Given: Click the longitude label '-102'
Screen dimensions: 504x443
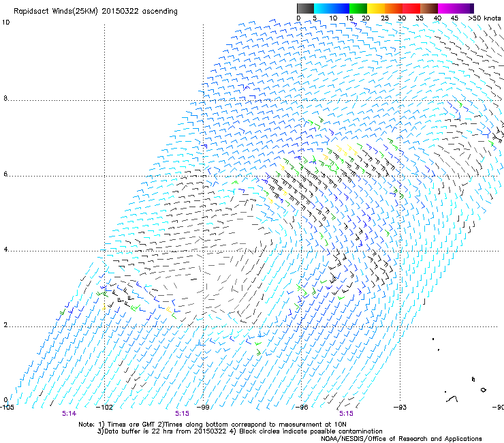Looking at the screenshot, I should 105,408.
